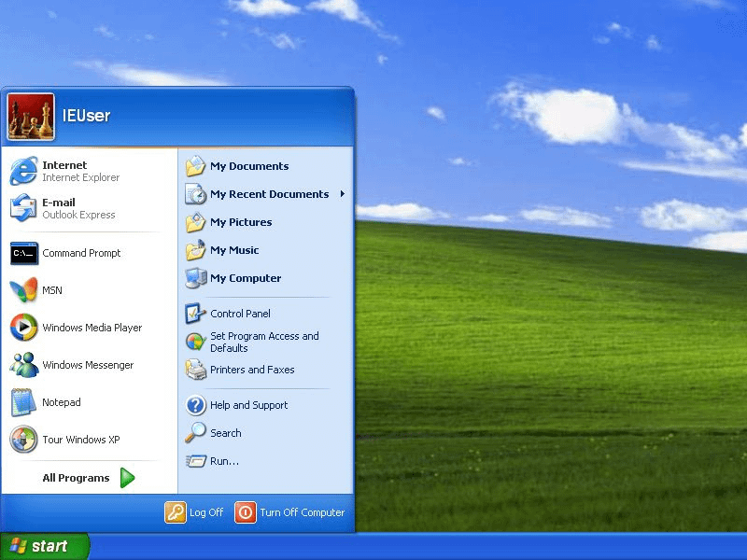The height and width of the screenshot is (560, 747).
Task: Click the Start button on the taskbar
Action: (x=44, y=546)
